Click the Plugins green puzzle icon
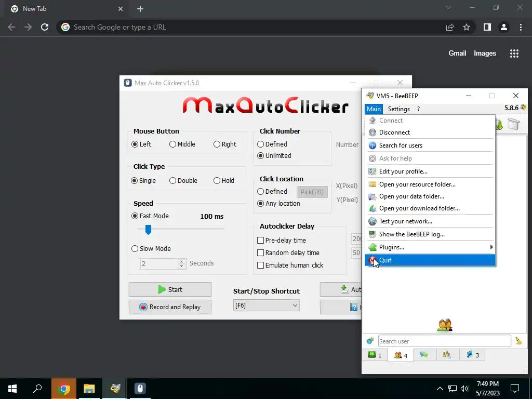The width and height of the screenshot is (532, 399). pos(372,247)
